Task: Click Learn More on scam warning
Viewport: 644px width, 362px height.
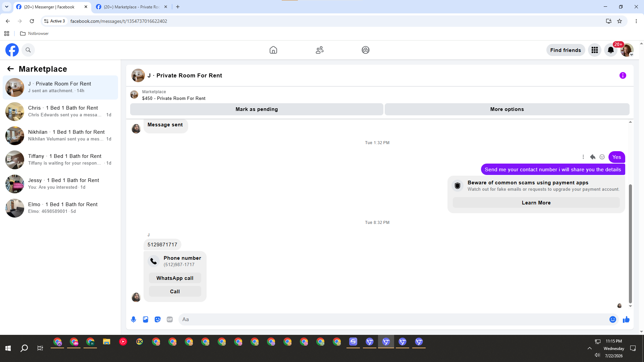Action: click(536, 203)
